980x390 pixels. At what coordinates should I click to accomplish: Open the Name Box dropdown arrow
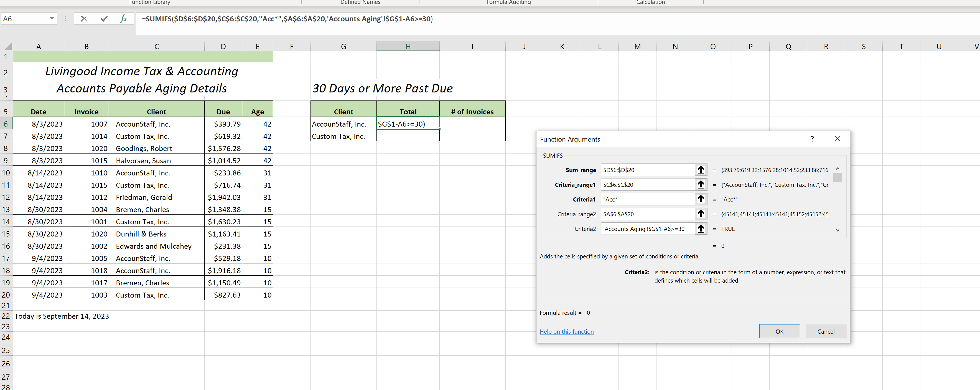[x=52, y=19]
